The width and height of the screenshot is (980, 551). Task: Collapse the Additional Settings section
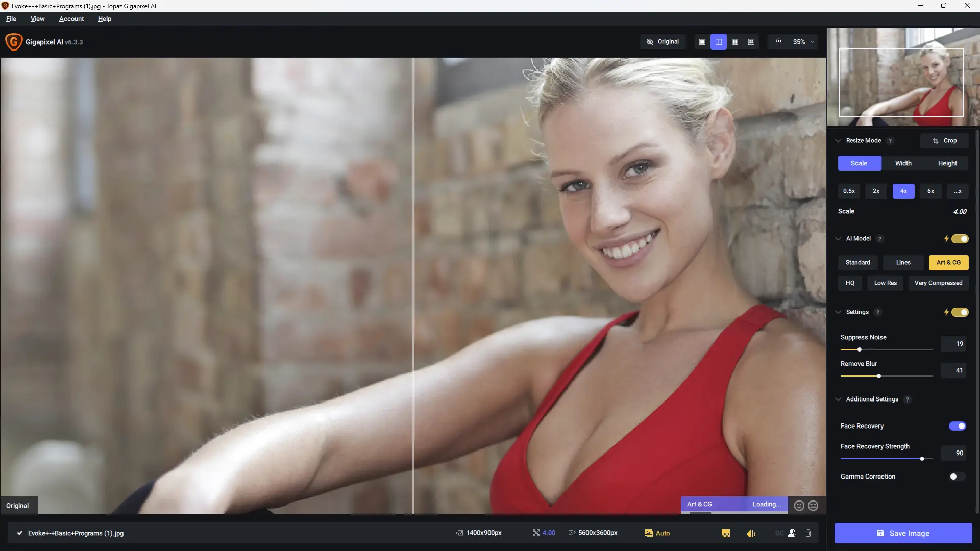(x=838, y=399)
